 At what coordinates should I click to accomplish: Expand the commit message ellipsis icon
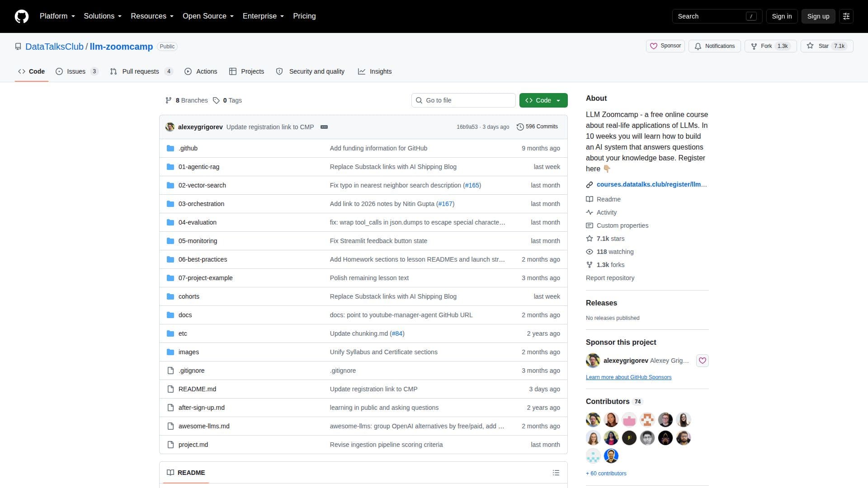pyautogui.click(x=324, y=127)
